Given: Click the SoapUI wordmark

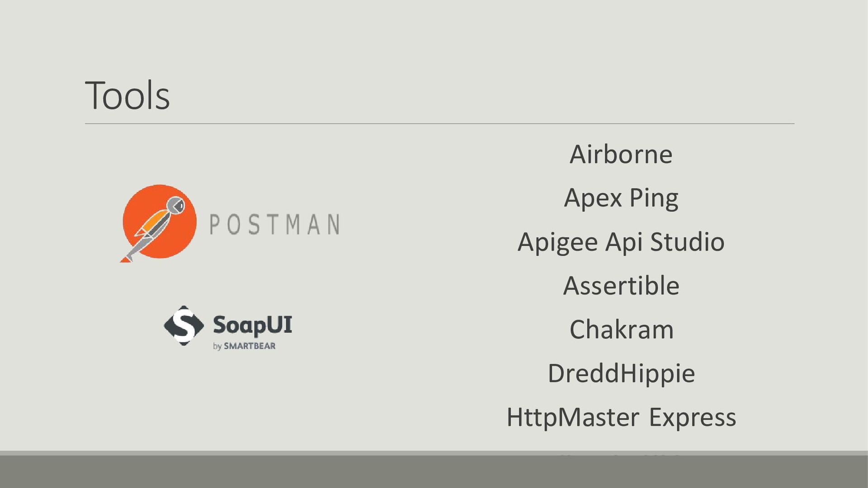Looking at the screenshot, I should click(x=252, y=325).
